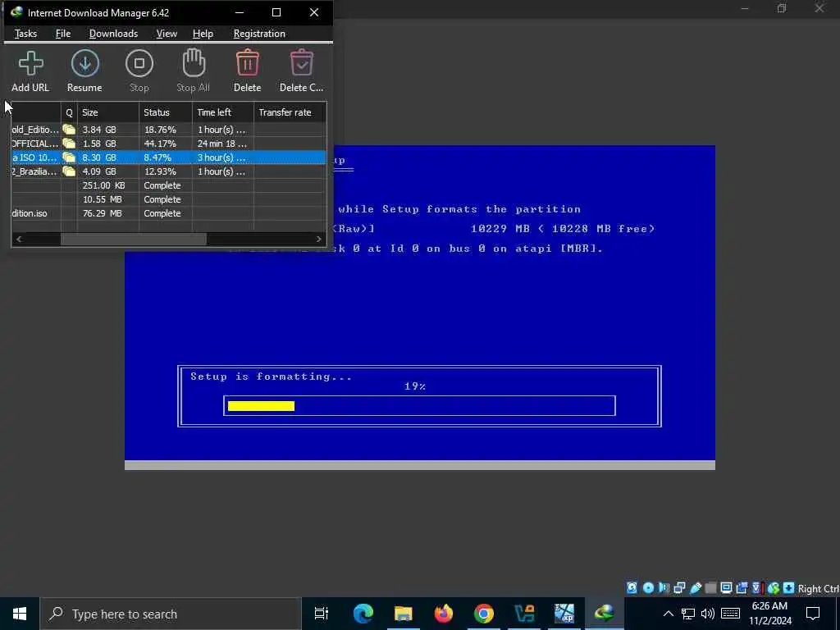Screen dimensions: 840x630
Task: Click the Resume download icon
Action: 84,63
